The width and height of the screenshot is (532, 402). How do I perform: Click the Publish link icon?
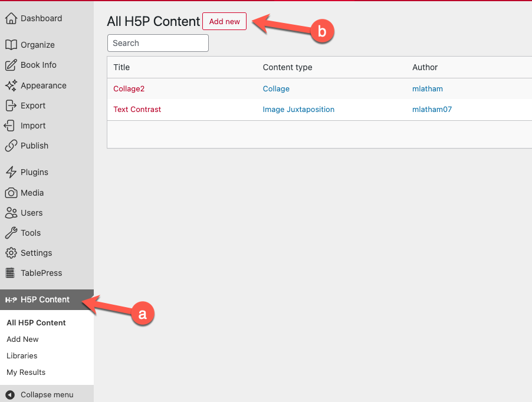click(x=11, y=146)
